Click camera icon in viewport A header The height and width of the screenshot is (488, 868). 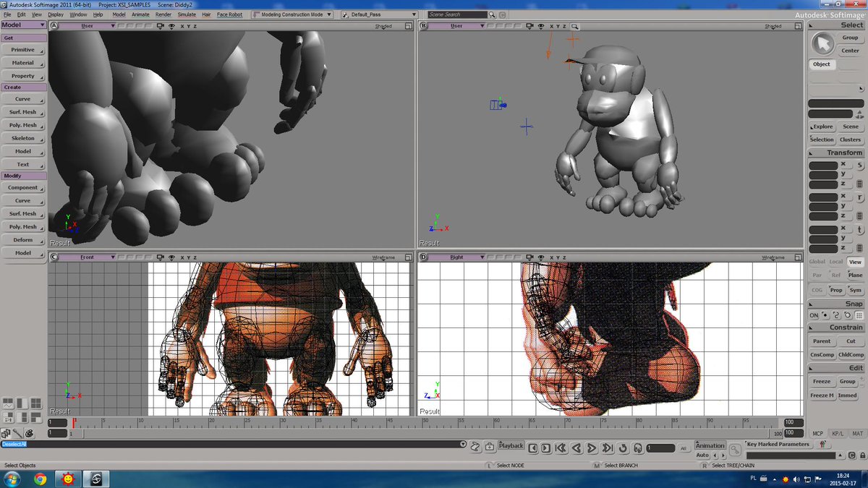tap(161, 26)
